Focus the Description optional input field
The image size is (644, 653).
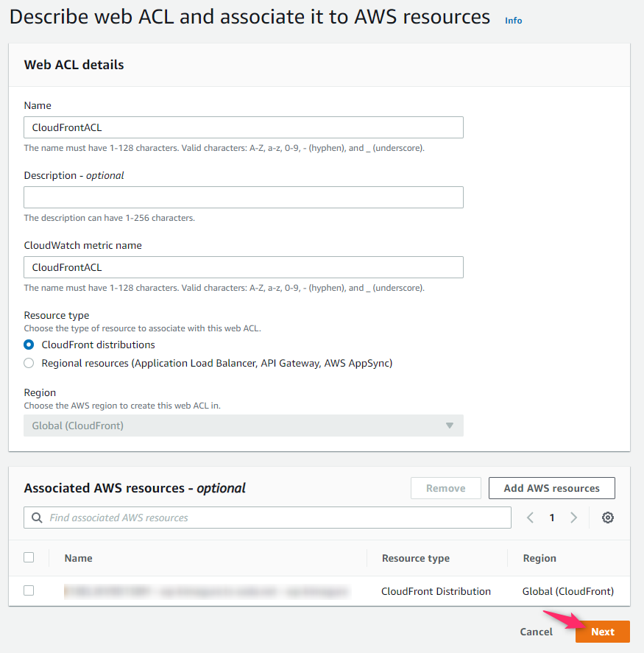(x=244, y=197)
